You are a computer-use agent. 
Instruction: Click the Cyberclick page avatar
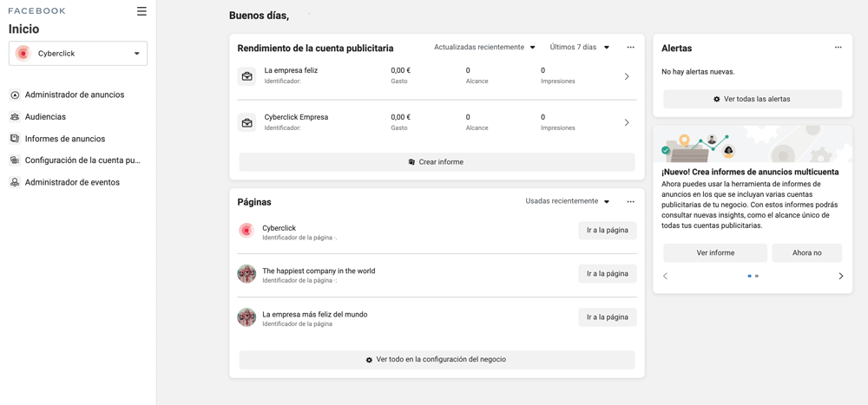coord(247,231)
